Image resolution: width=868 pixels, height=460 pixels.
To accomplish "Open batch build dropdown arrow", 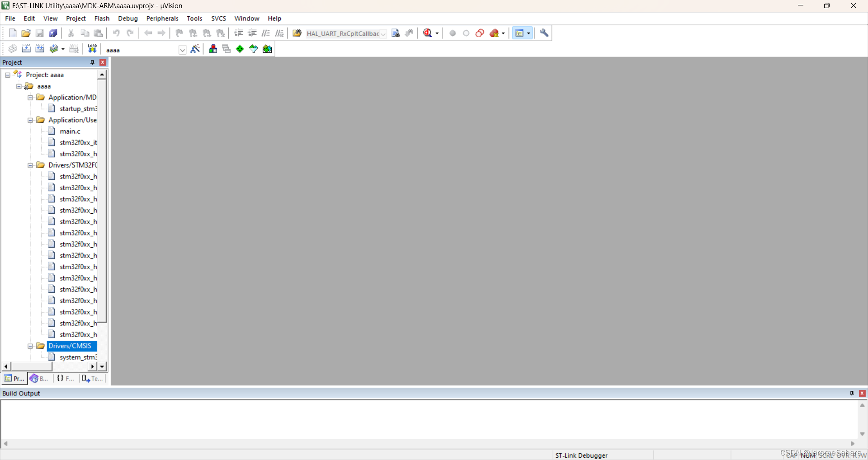I will point(63,49).
